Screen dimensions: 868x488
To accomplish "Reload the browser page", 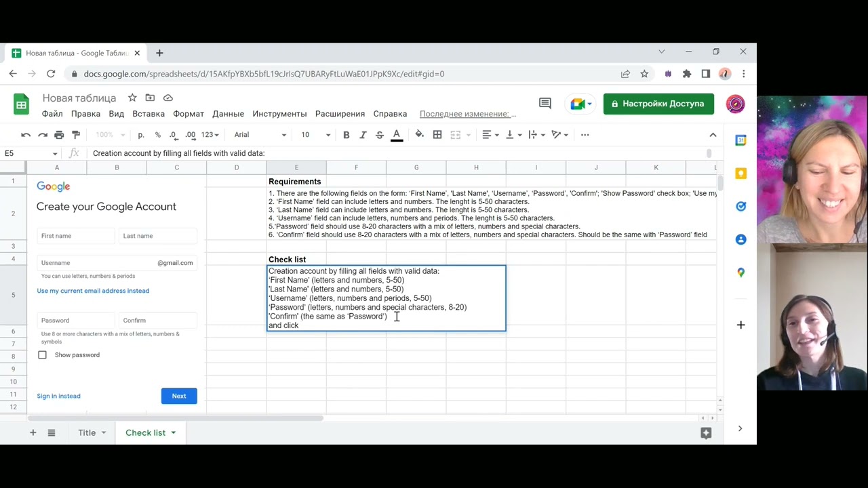I will pyautogui.click(x=51, y=74).
